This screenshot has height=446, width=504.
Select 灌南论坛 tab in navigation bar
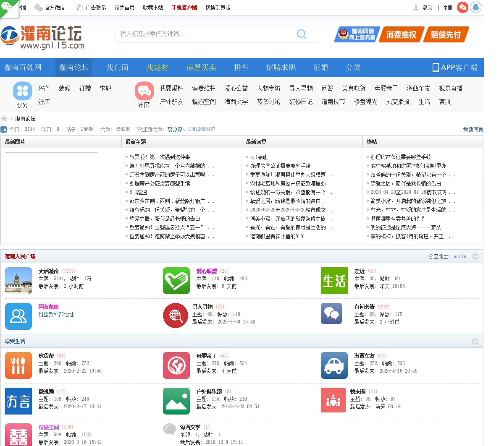(74, 68)
